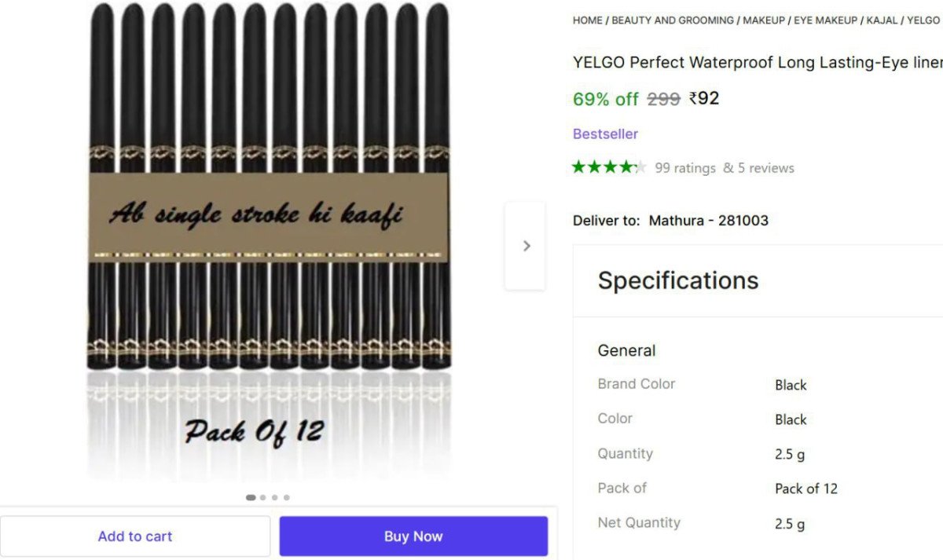Click the next image arrow chevron
The image size is (943, 560).
(526, 246)
